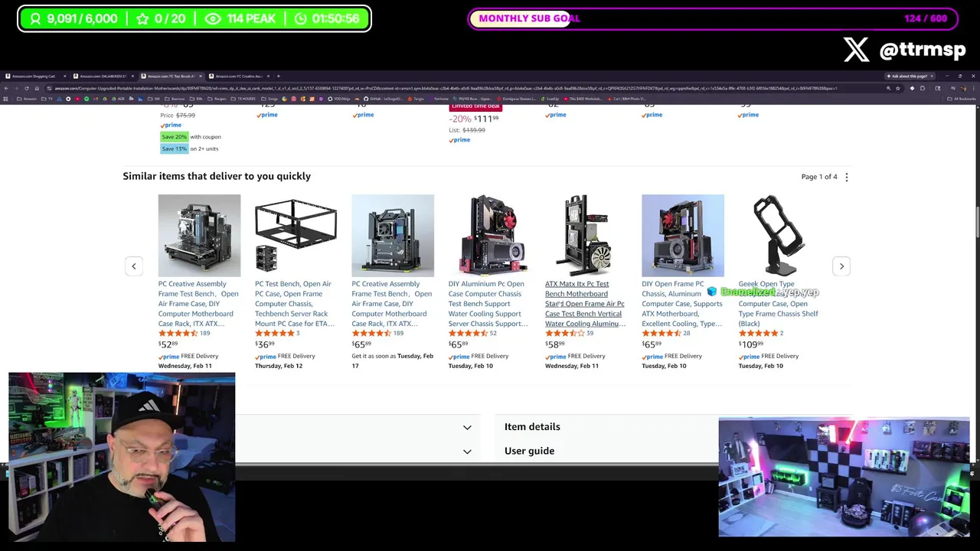Open the DIY Open Frame PC Chassis image
The height and width of the screenshot is (551, 980).
coord(683,236)
